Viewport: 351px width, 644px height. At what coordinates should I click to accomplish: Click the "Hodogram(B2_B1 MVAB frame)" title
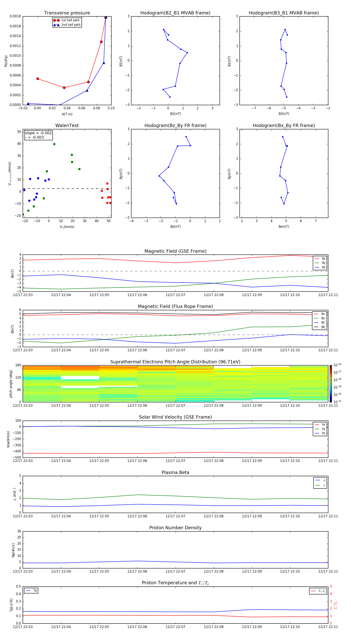pos(175,13)
